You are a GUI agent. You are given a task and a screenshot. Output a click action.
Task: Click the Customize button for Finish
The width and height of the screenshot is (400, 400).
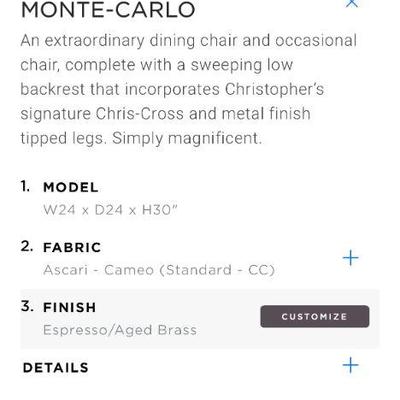tap(315, 316)
